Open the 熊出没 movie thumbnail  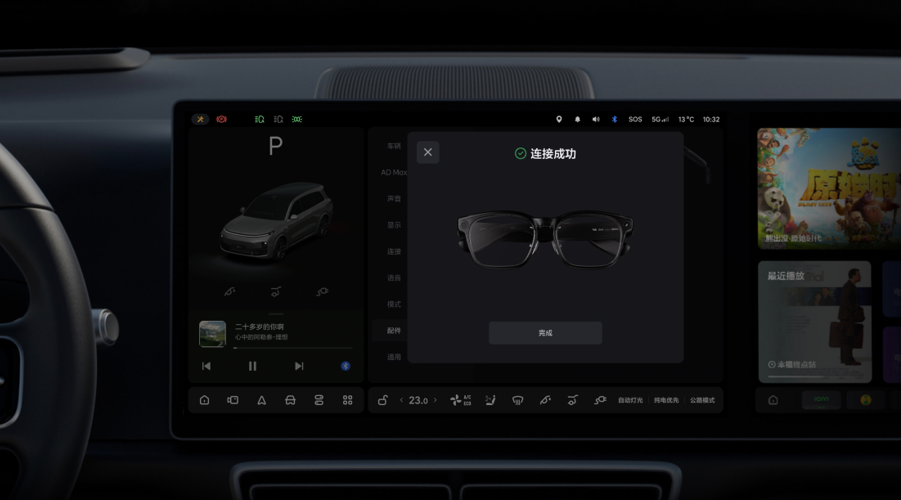tap(828, 187)
